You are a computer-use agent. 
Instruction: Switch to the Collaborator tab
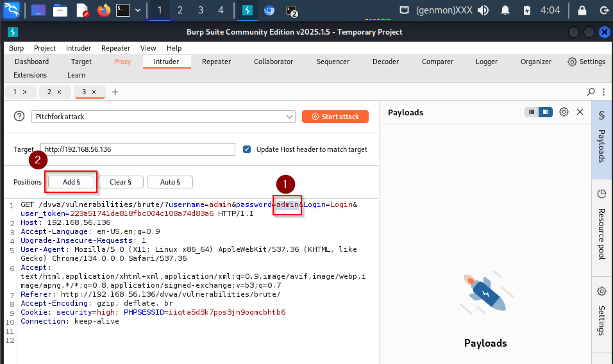273,62
